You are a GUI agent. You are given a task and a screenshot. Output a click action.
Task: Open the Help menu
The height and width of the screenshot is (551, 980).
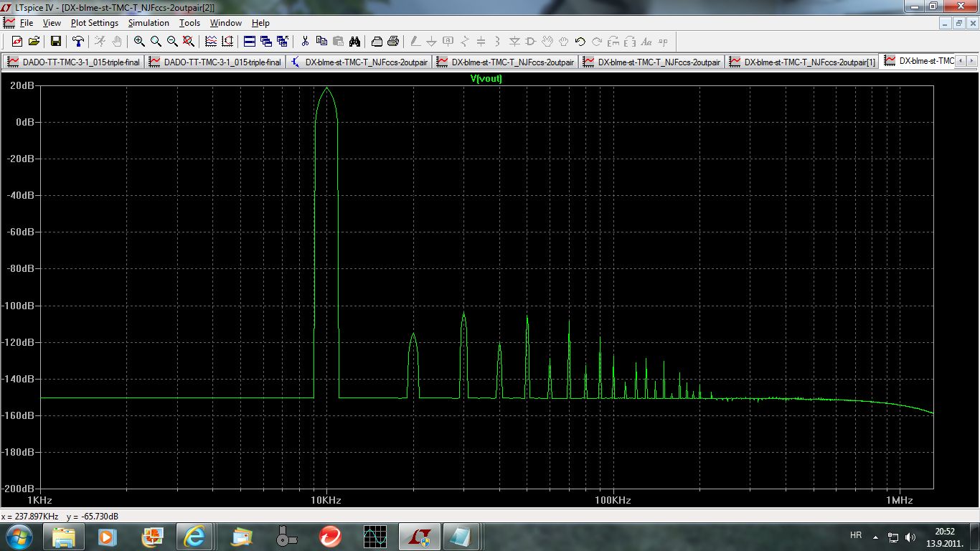coord(260,23)
